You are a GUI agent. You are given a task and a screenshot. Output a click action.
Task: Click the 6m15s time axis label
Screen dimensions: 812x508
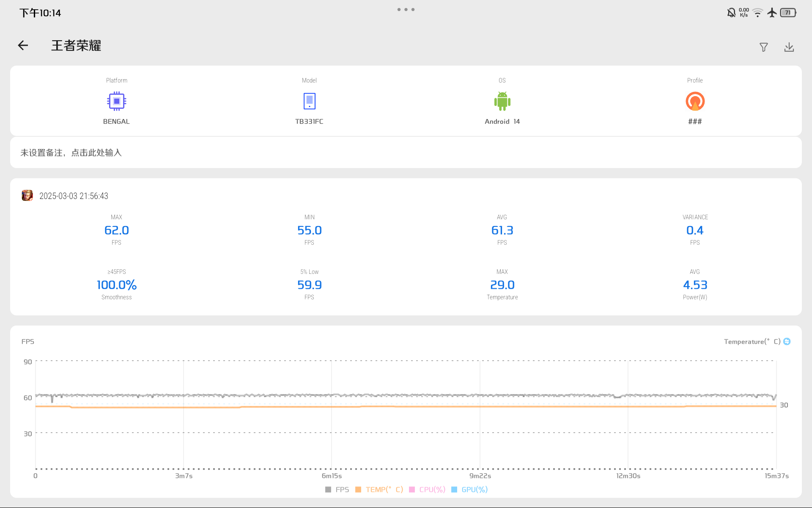(x=332, y=476)
